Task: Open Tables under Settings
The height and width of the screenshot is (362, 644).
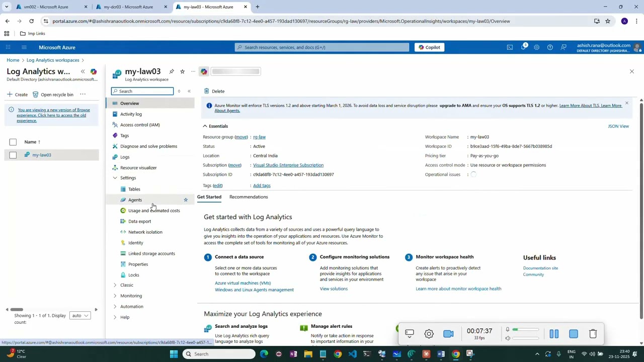Action: click(134, 189)
